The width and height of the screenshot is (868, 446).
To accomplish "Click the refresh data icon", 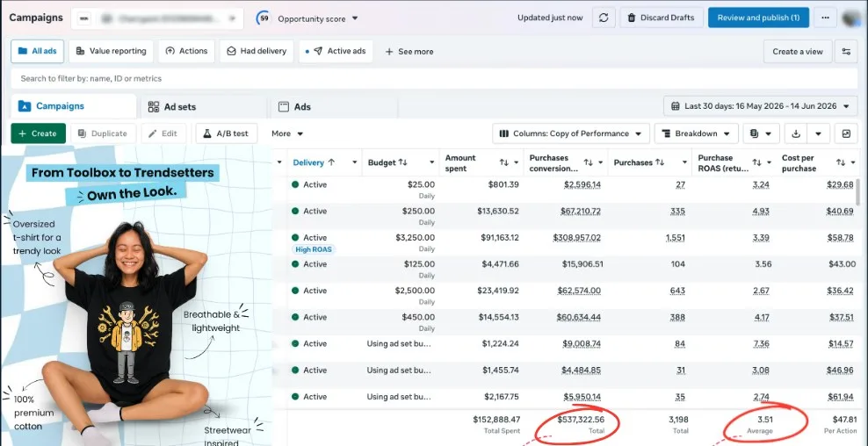I will (x=604, y=18).
